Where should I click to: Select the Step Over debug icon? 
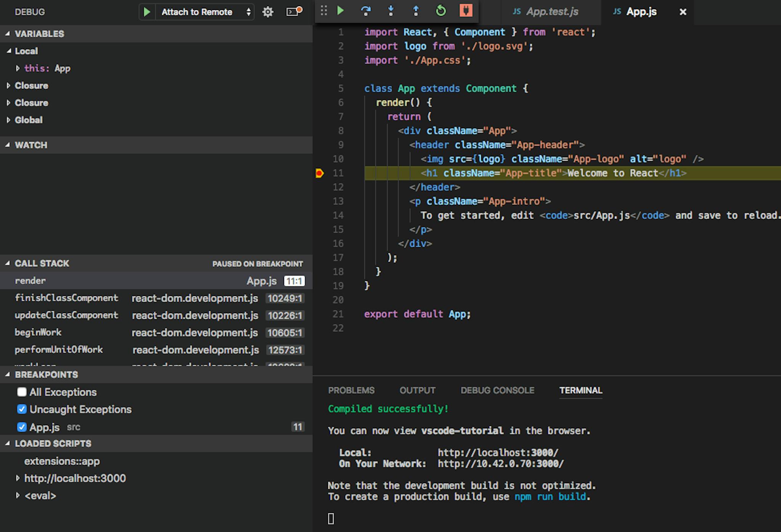click(x=366, y=11)
